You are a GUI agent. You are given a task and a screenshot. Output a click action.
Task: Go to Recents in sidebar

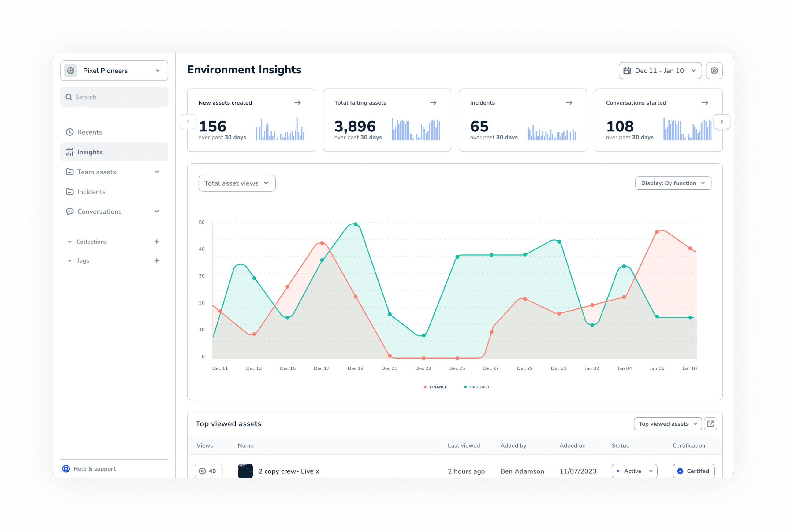pos(89,132)
